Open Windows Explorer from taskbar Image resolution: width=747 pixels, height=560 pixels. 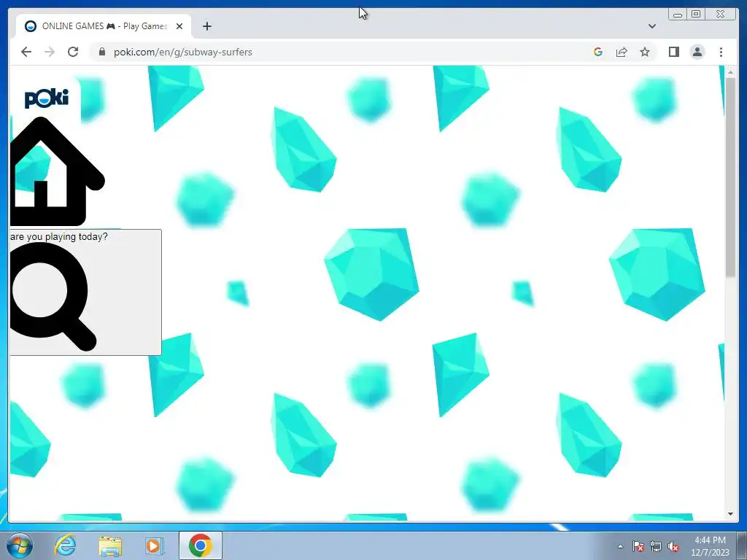pos(110,545)
